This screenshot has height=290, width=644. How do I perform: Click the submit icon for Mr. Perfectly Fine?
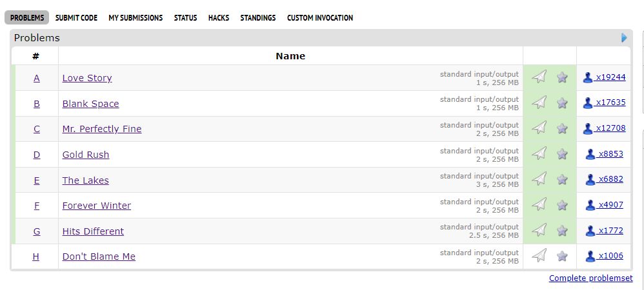click(x=539, y=128)
